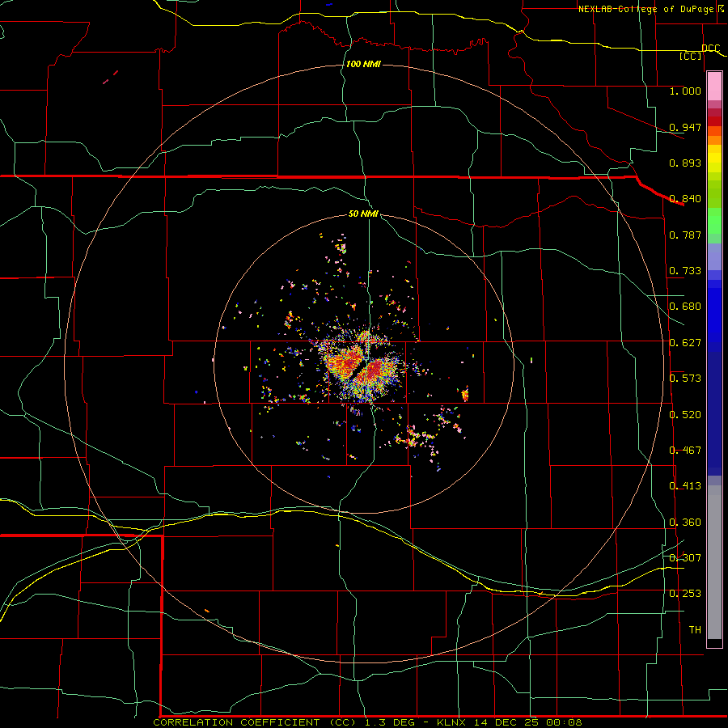Screen dimensions: 728x728
Task: Click the 0.307 legend value
Action: coord(685,558)
